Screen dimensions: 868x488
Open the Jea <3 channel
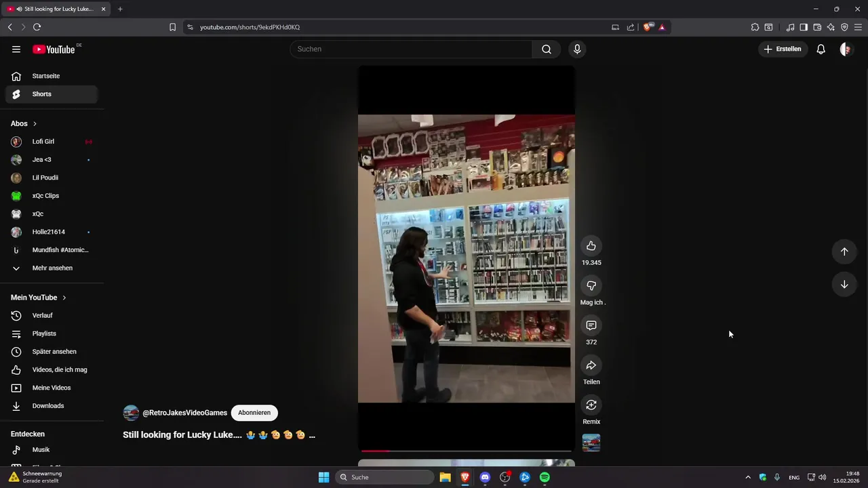point(52,159)
